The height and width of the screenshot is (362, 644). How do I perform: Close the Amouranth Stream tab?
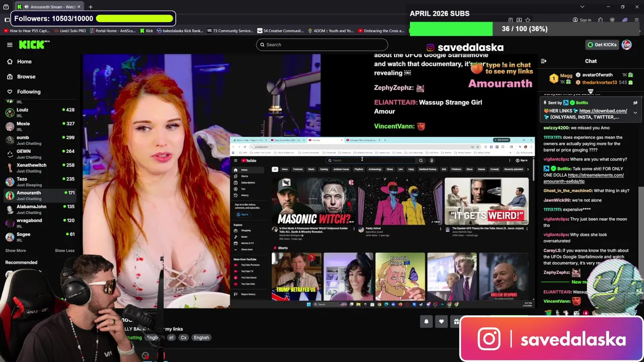coord(78,7)
